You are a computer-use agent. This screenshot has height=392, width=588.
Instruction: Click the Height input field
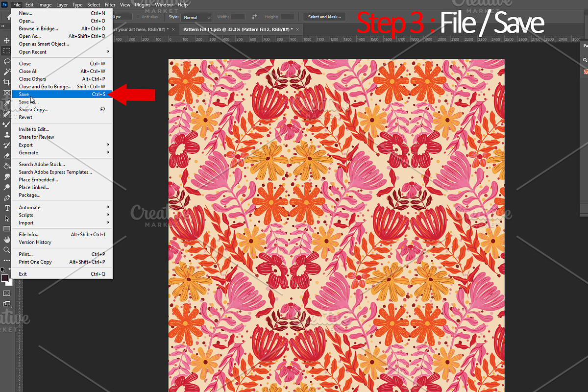click(x=288, y=17)
